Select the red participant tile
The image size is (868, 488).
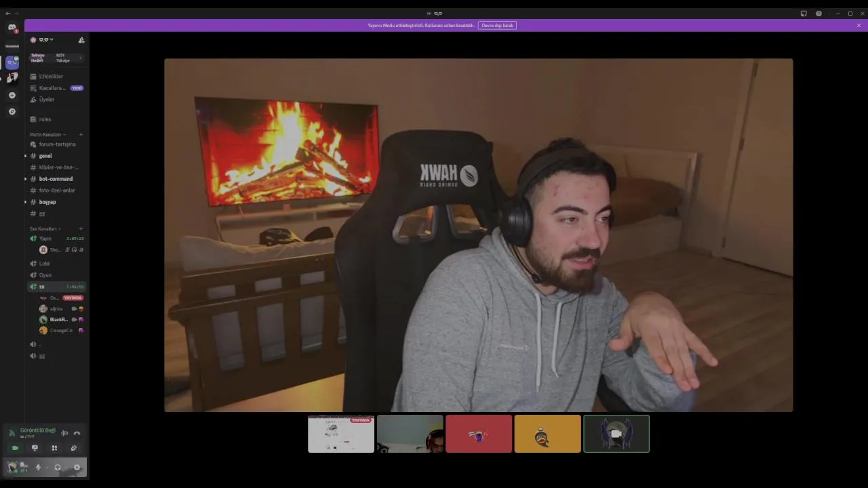(479, 434)
